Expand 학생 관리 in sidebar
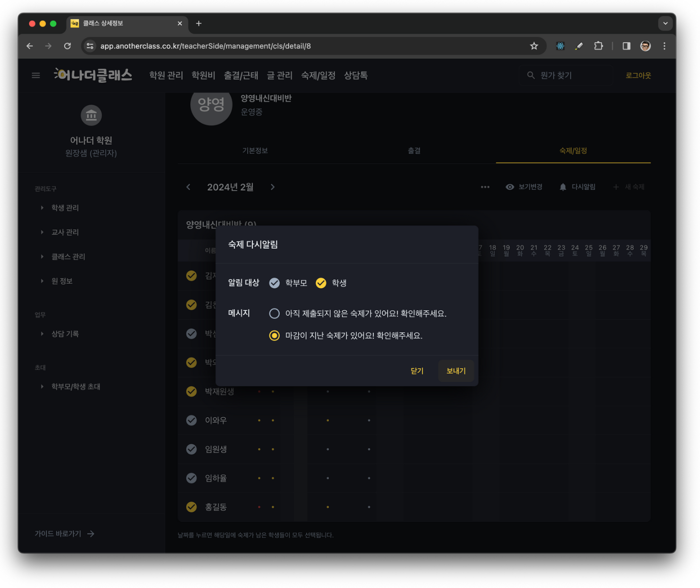Screen dimensions: 700x588 [65, 207]
